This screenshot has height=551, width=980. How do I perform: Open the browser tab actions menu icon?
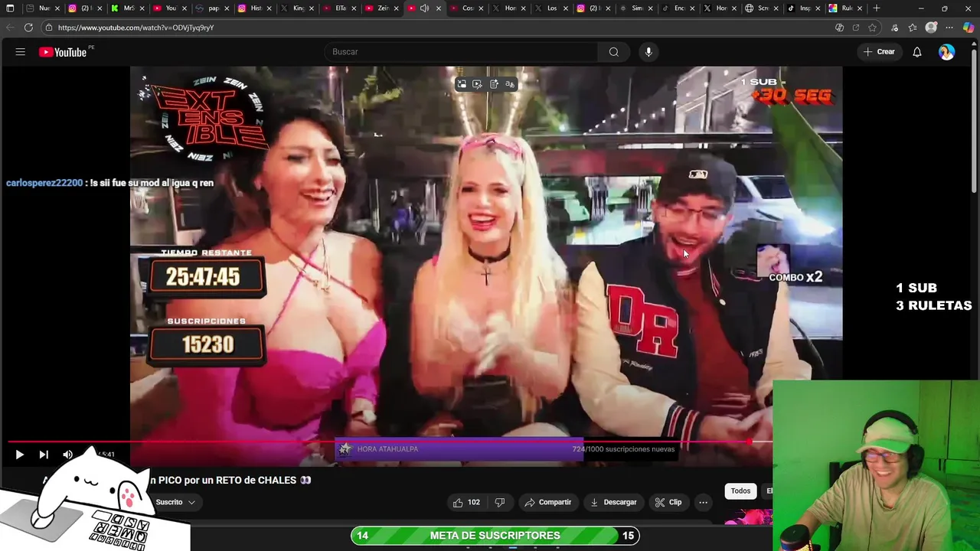coord(10,8)
